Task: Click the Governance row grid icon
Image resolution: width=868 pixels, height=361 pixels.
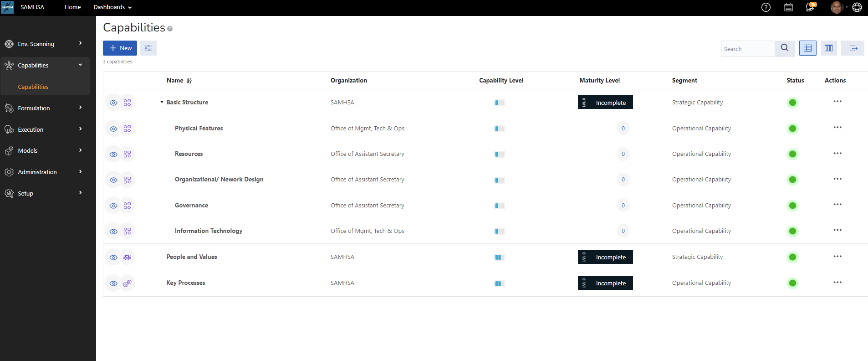Action: [x=127, y=206]
